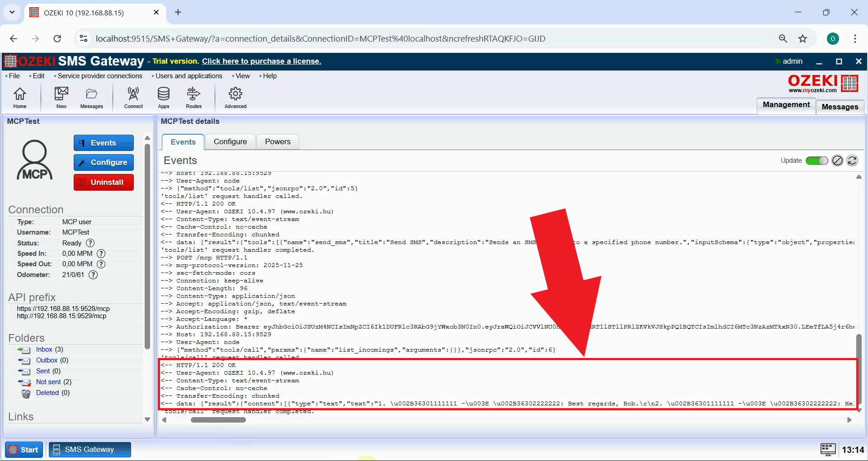The width and height of the screenshot is (868, 461).
Task: Refresh the Events log
Action: tap(852, 160)
